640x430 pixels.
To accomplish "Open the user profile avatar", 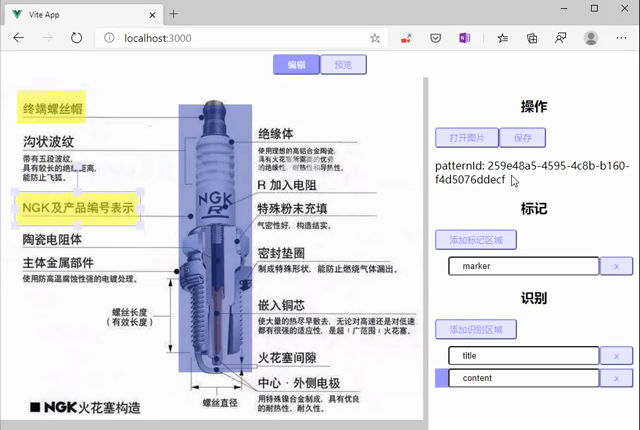I will click(x=591, y=38).
